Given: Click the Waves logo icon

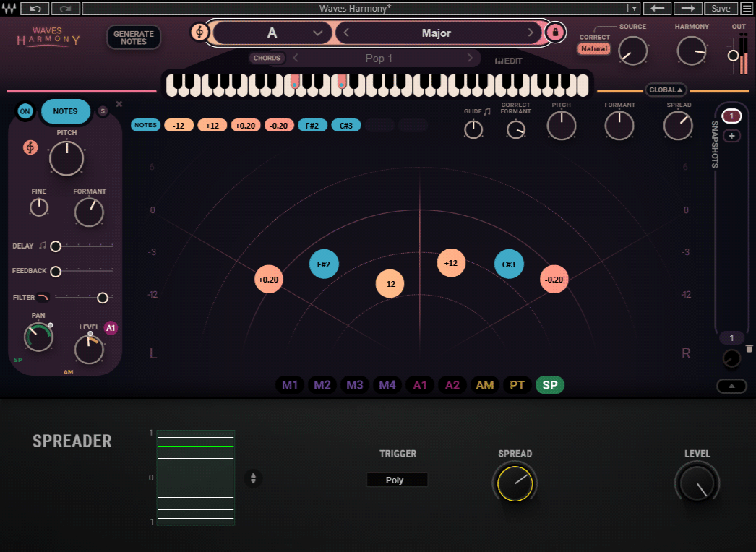Looking at the screenshot, I should (x=9, y=8).
